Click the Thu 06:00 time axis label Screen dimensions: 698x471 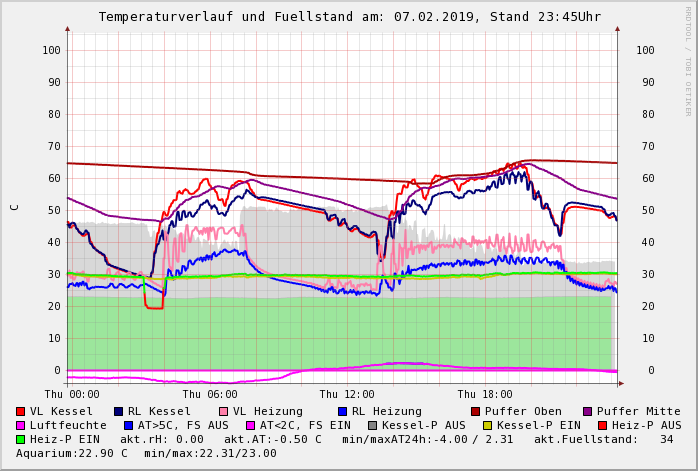[x=210, y=394]
